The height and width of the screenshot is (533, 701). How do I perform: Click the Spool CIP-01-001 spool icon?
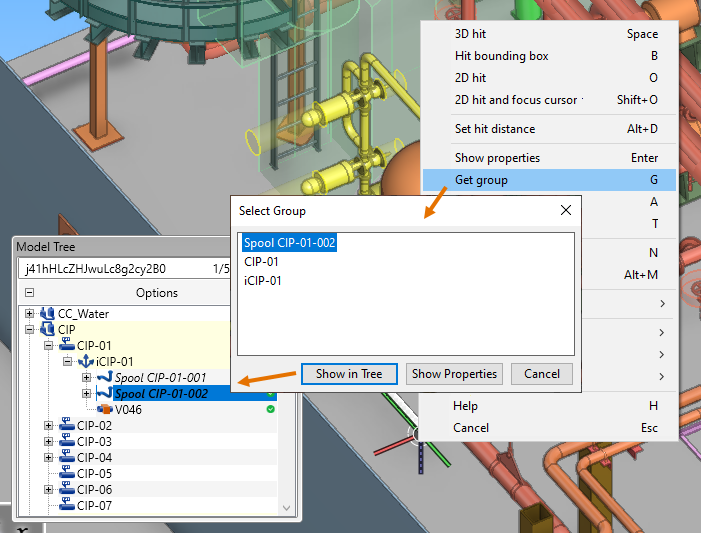[x=104, y=377]
